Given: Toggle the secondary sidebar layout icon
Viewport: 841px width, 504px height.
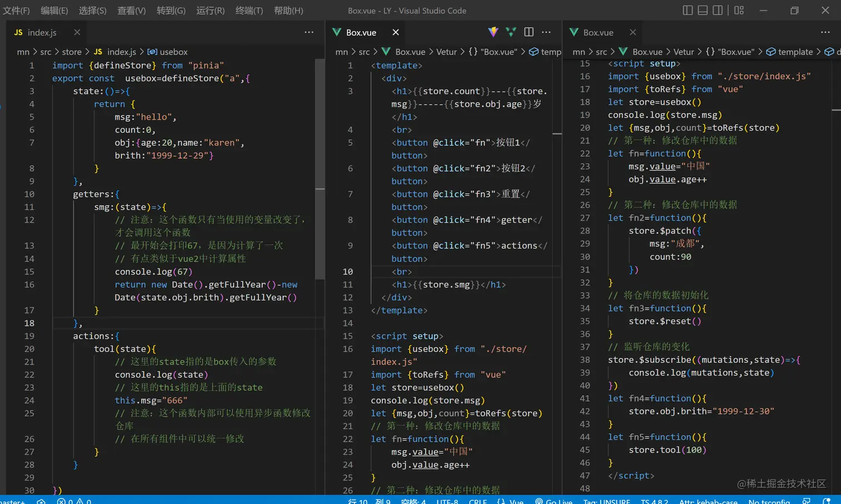Looking at the screenshot, I should coord(718,10).
